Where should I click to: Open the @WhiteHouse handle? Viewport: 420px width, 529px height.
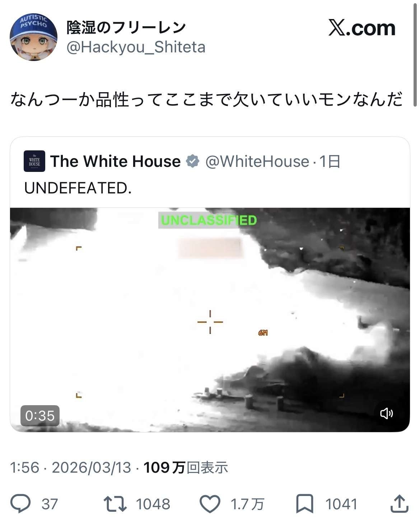click(257, 161)
